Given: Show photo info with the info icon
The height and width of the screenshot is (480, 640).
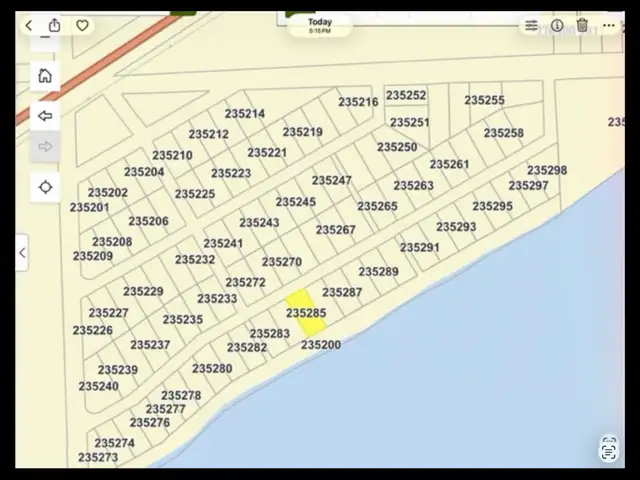Looking at the screenshot, I should point(557,26).
